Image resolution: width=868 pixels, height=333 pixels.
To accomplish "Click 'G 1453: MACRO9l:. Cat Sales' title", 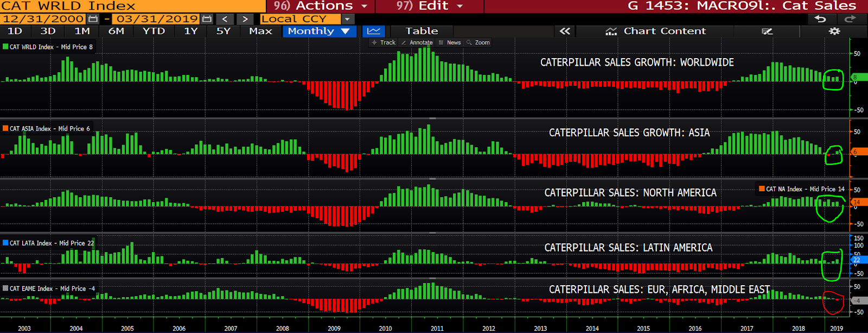I will coord(742,6).
